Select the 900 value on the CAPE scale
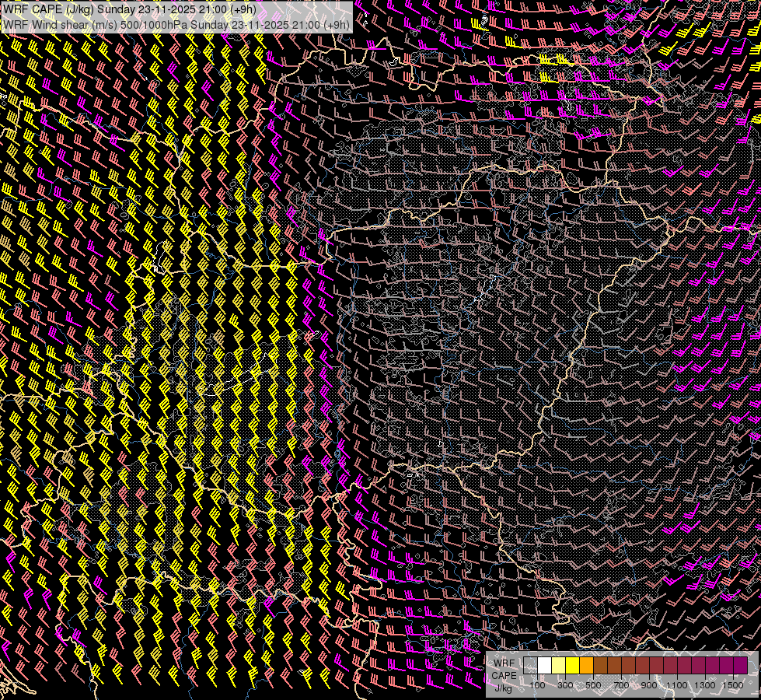The width and height of the screenshot is (761, 700). [649, 684]
